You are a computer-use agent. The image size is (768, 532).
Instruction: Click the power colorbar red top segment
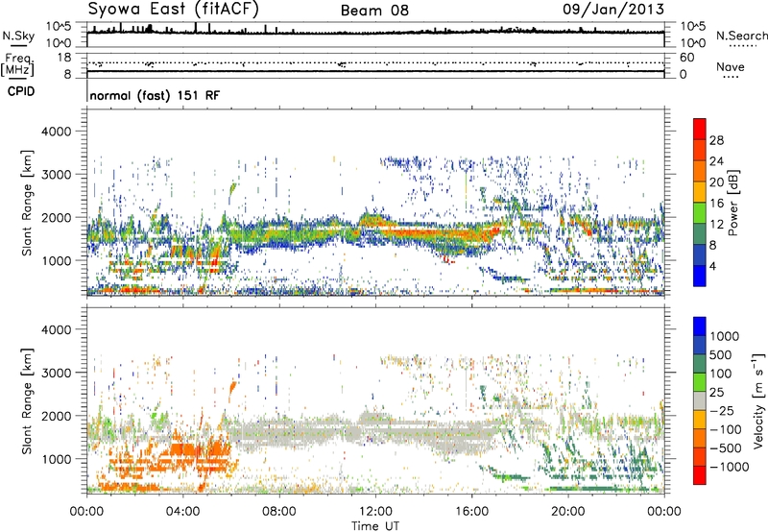coord(700,128)
